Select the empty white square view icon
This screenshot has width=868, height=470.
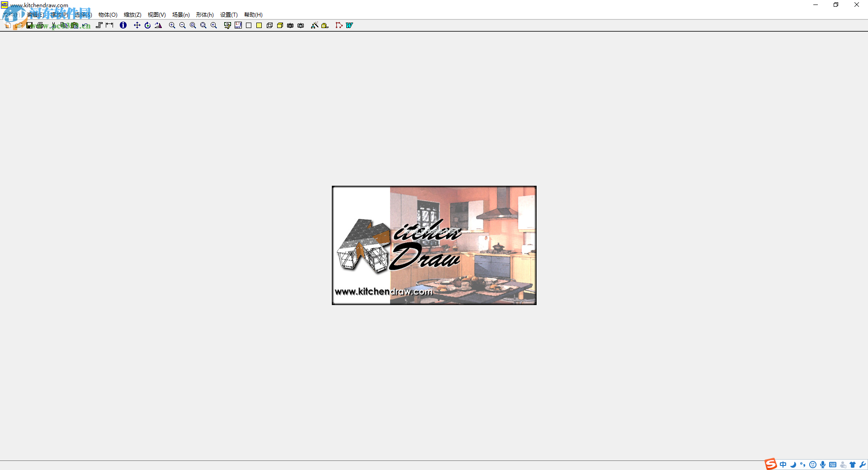pyautogui.click(x=248, y=25)
